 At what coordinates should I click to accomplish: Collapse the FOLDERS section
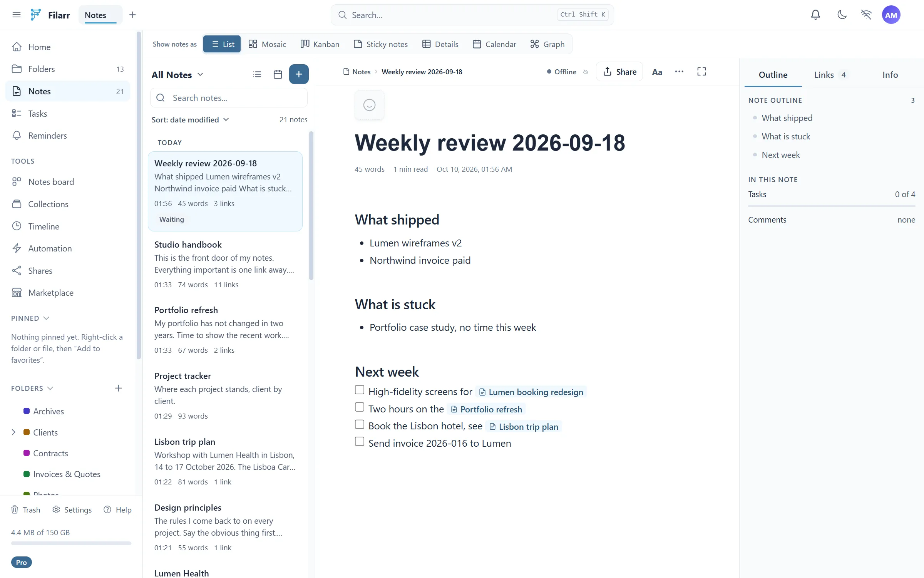[32, 389]
